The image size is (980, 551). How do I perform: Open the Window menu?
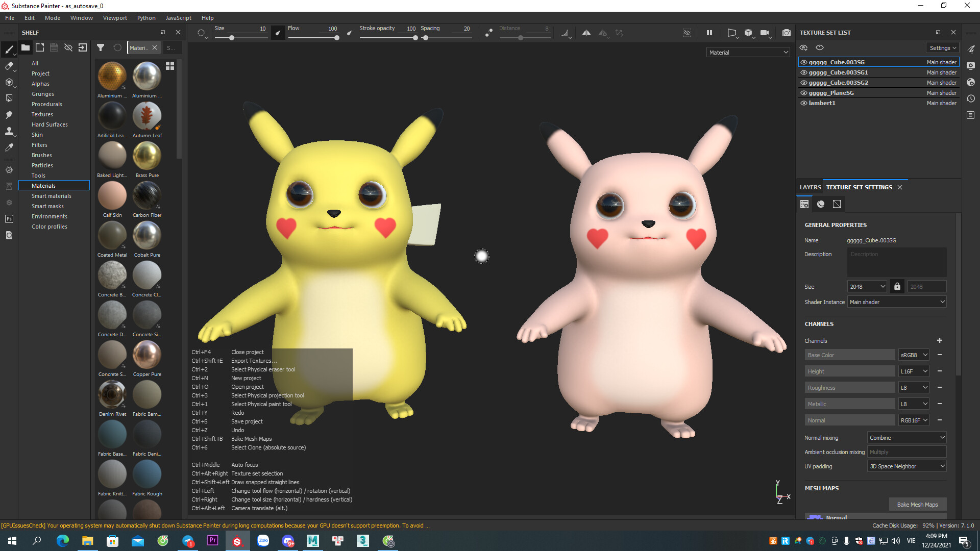pos(81,17)
